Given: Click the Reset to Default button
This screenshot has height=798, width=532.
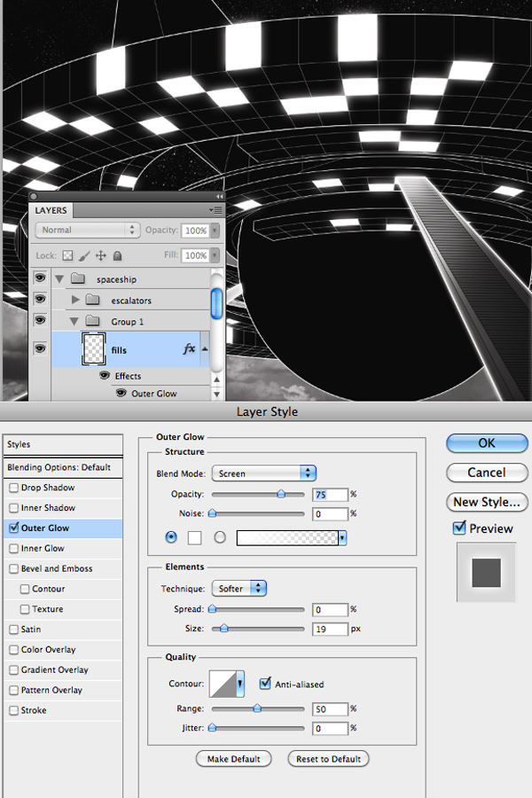Looking at the screenshot, I should point(328,759).
